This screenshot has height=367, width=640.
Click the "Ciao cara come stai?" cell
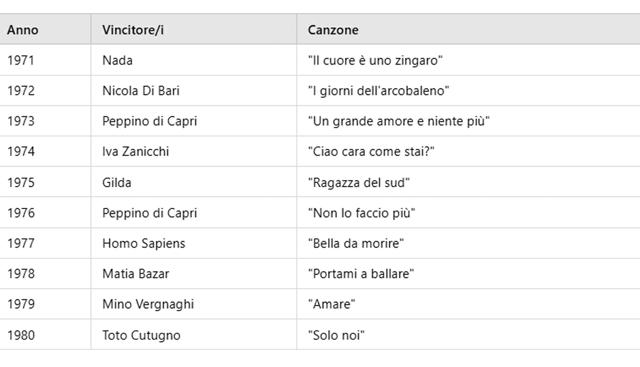click(x=371, y=151)
